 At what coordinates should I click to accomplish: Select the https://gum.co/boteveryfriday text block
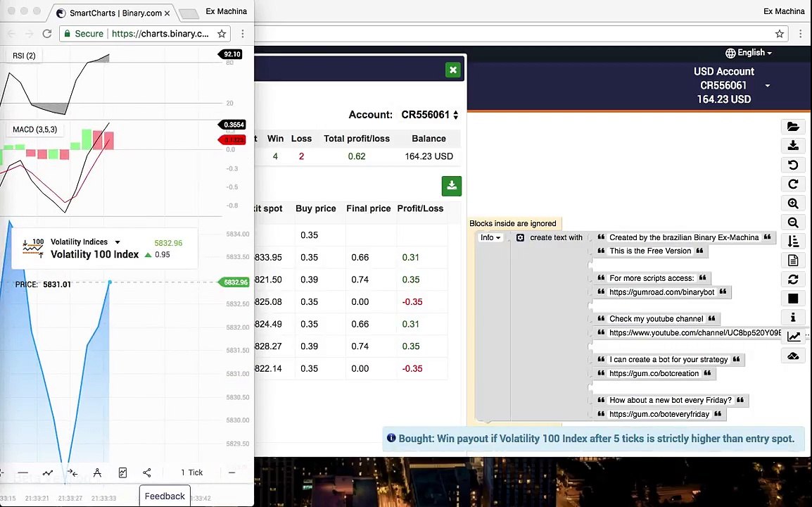point(659,413)
